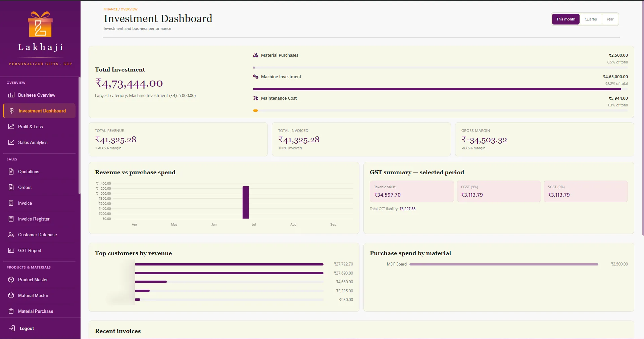
Task: Click the Logout arrow icon
Action: [x=12, y=328]
